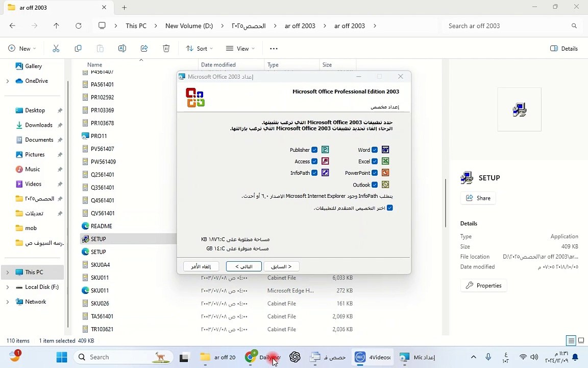Go up one folder level
This screenshot has height=368, width=588.
pyautogui.click(x=56, y=26)
